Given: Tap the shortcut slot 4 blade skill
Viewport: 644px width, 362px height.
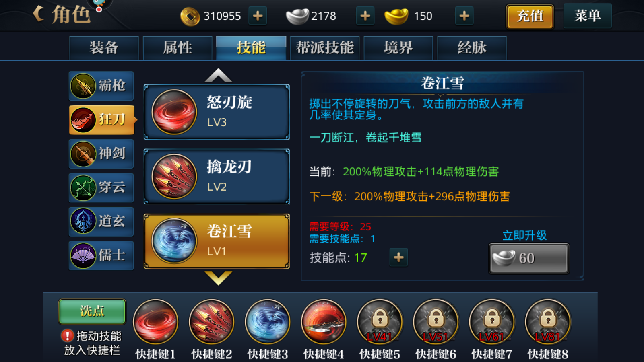Looking at the screenshot, I should [324, 322].
